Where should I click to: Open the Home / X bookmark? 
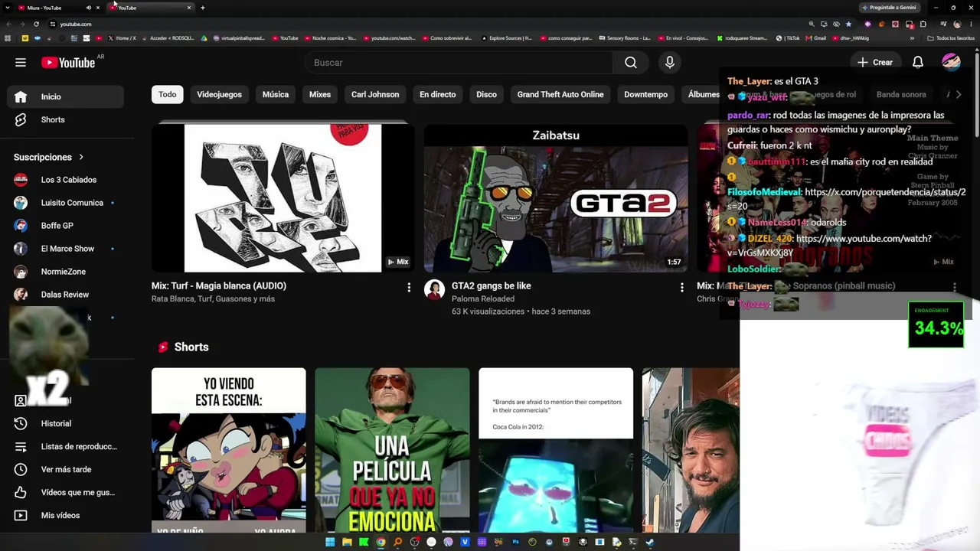point(122,38)
